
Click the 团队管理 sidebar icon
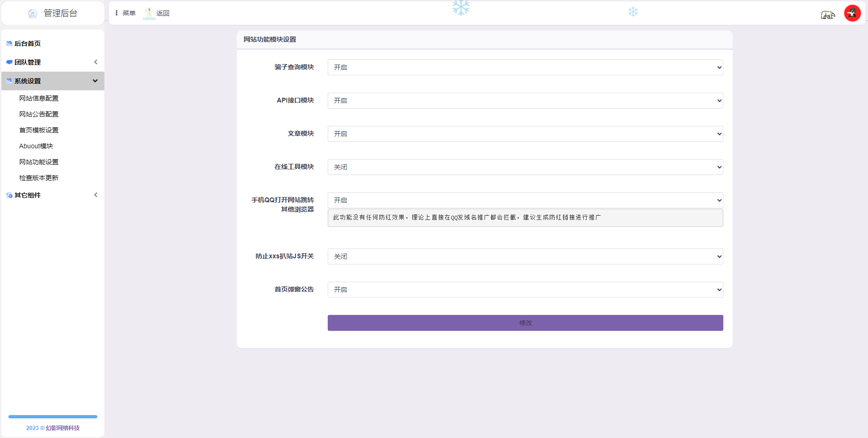tap(9, 62)
